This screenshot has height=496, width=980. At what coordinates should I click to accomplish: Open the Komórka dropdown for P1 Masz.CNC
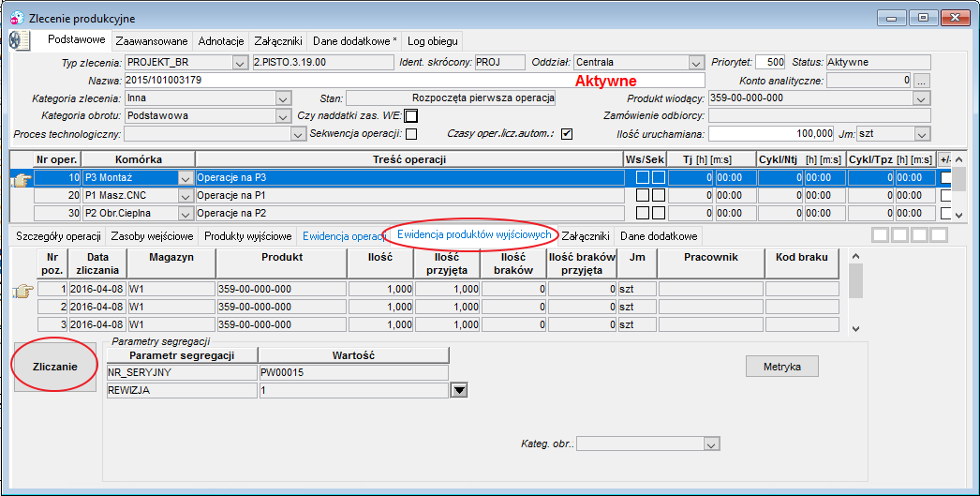tap(186, 196)
